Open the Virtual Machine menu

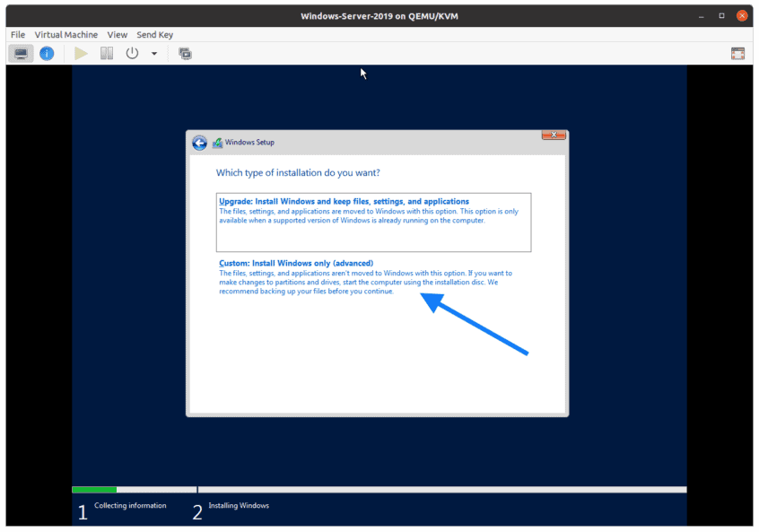66,34
